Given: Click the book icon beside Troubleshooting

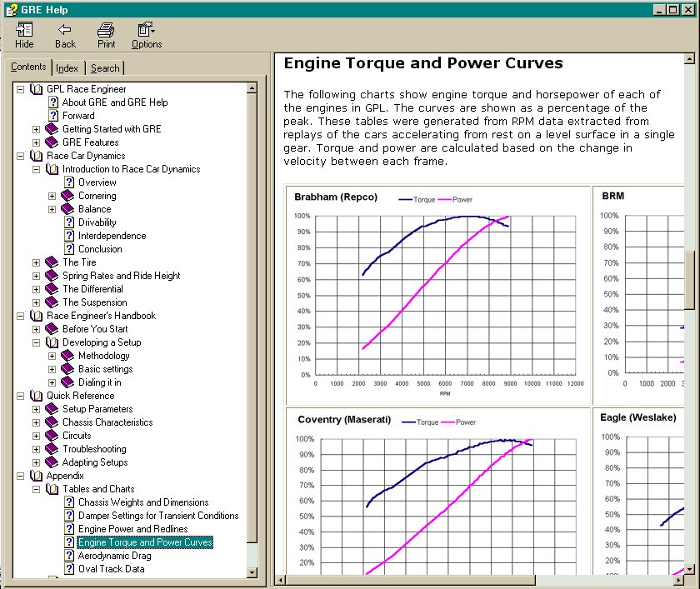Looking at the screenshot, I should (x=52, y=449).
